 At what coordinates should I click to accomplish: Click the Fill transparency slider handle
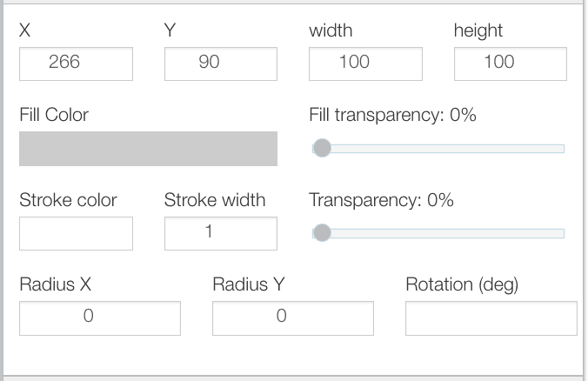pyautogui.click(x=322, y=148)
